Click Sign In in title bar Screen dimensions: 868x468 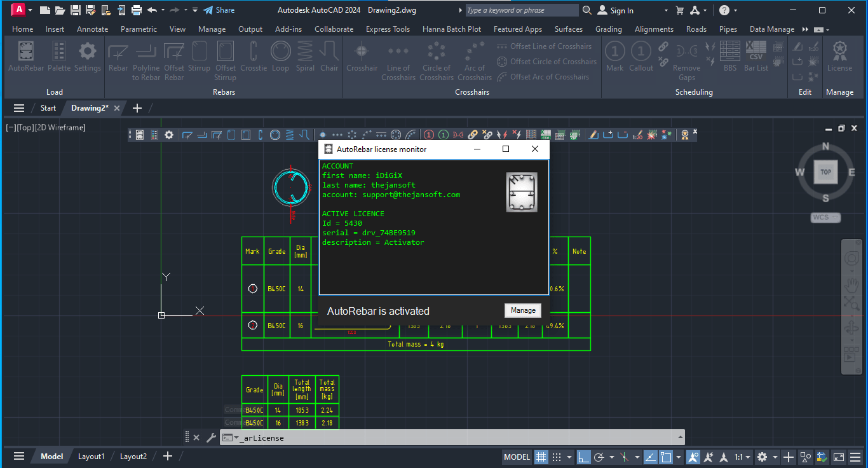click(616, 10)
